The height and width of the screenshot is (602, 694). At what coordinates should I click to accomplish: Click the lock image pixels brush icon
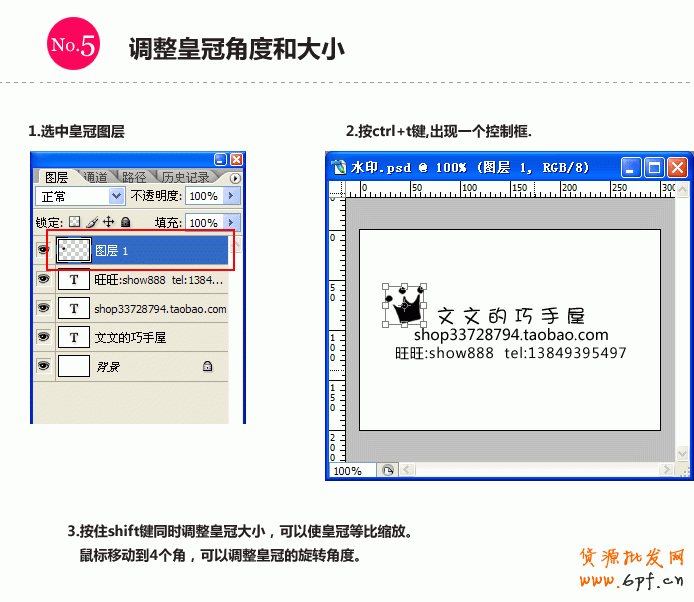click(92, 222)
